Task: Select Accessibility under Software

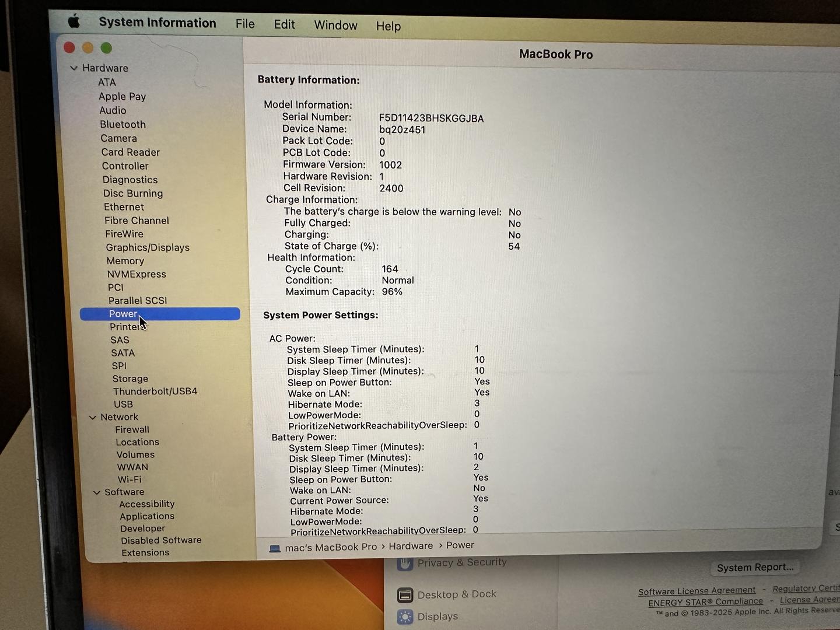Action: click(146, 504)
